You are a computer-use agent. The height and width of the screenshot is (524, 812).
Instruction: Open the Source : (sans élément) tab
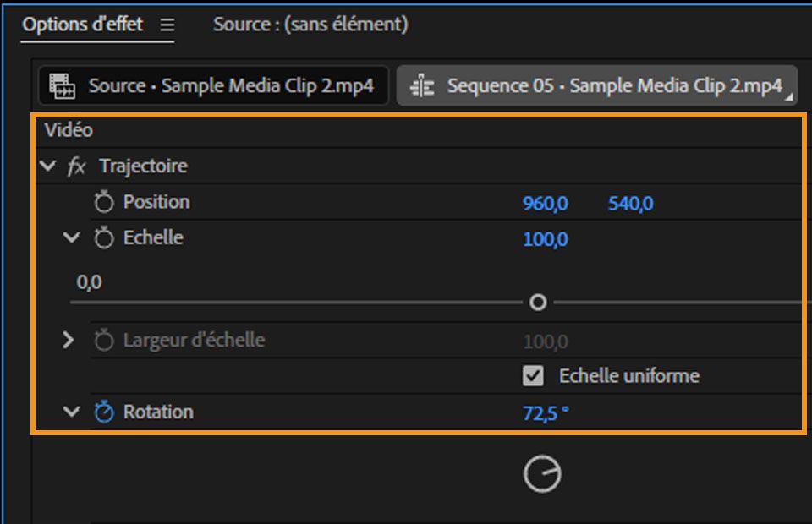pyautogui.click(x=310, y=25)
